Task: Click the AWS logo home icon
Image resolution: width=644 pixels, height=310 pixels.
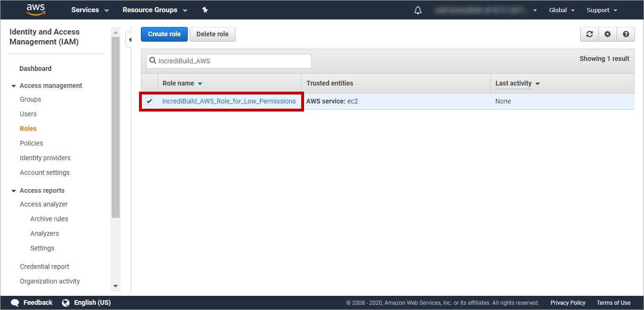Action: [35, 9]
